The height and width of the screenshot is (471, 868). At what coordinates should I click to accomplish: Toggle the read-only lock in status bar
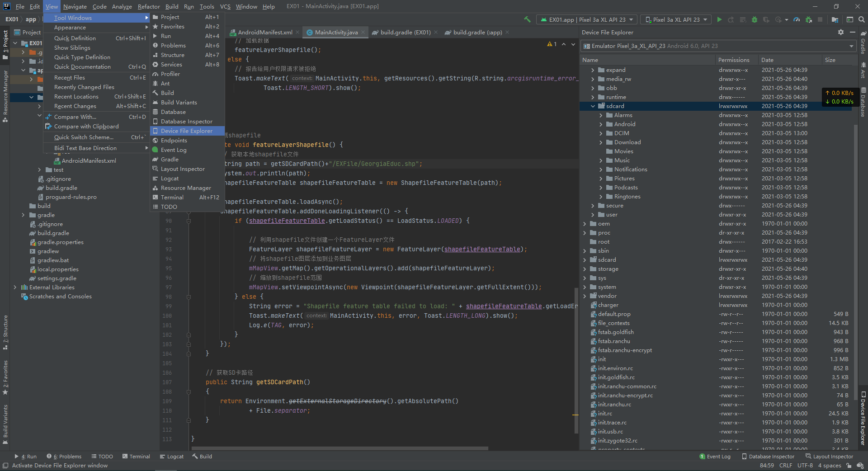[x=849, y=466]
